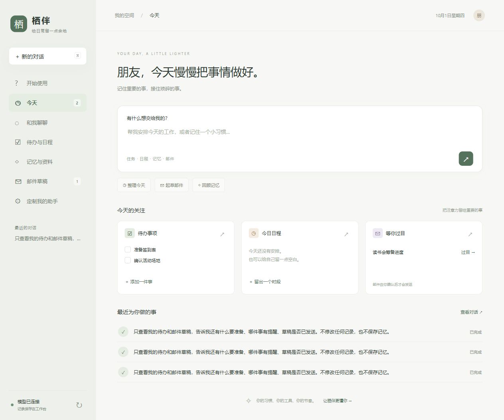Screen dimensions: 504x420
Task: Click the 回顾记忆 quick action
Action: 209,185
